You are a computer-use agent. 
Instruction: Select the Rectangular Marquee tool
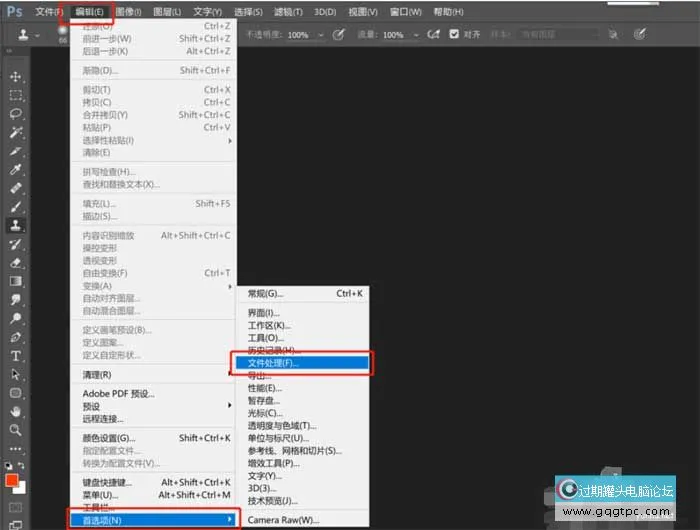tap(16, 96)
